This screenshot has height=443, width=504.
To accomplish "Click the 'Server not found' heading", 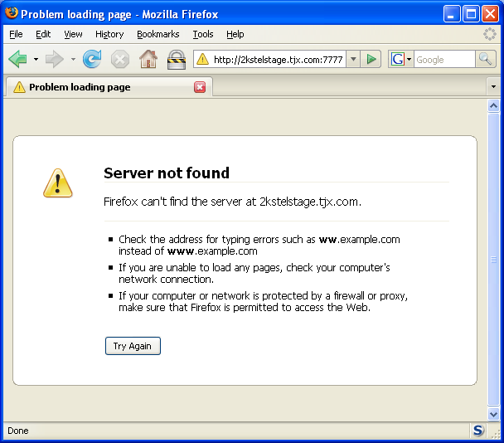I will 167,173.
